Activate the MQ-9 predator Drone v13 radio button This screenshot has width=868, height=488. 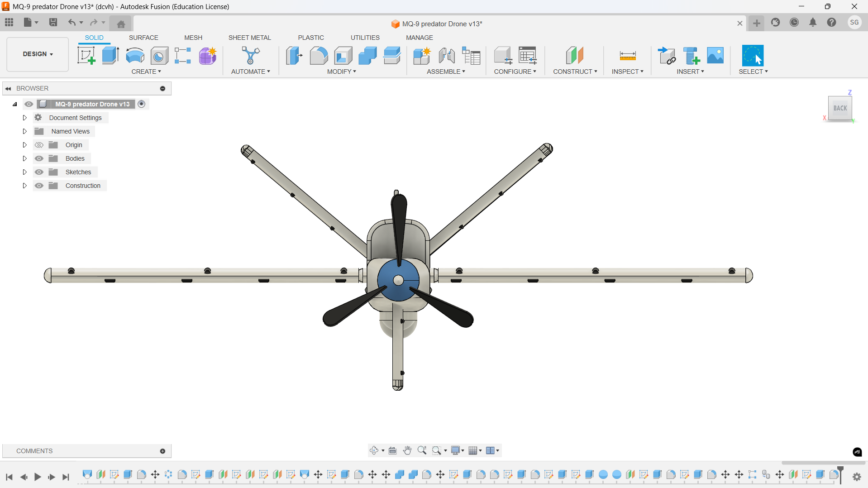point(142,104)
